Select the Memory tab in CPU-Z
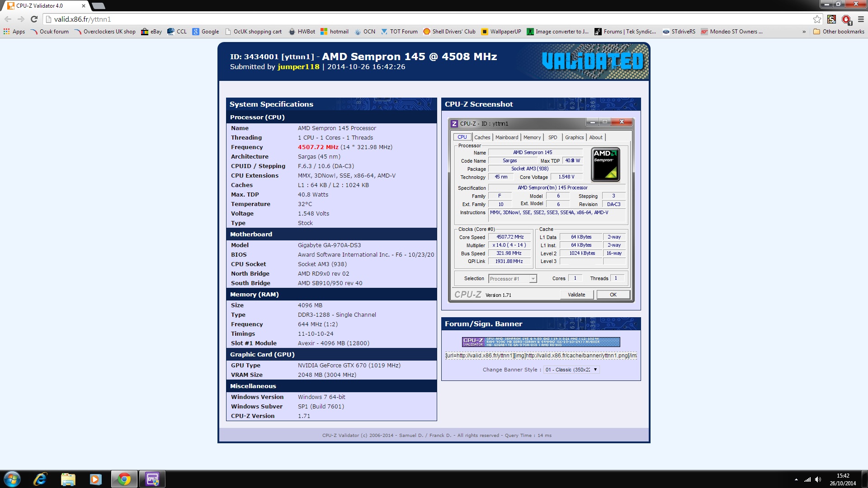868x488 pixels. click(532, 137)
